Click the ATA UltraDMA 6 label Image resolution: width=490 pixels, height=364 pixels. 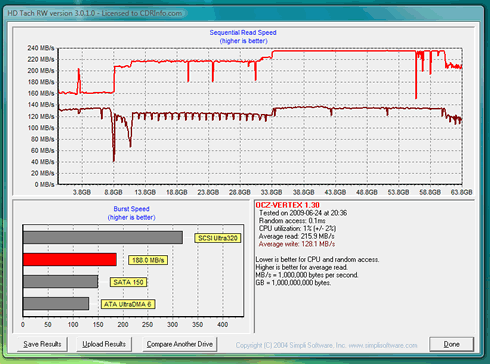[x=128, y=304]
